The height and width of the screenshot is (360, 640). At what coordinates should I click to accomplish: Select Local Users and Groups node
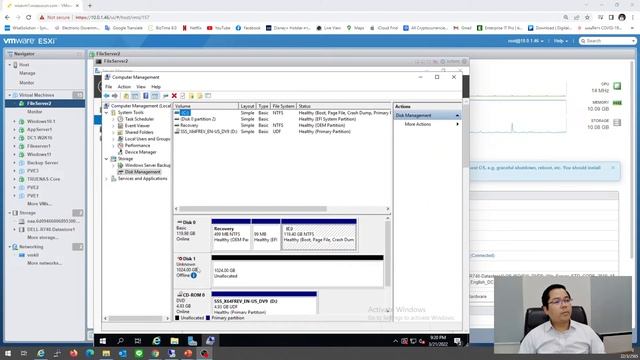tap(147, 139)
